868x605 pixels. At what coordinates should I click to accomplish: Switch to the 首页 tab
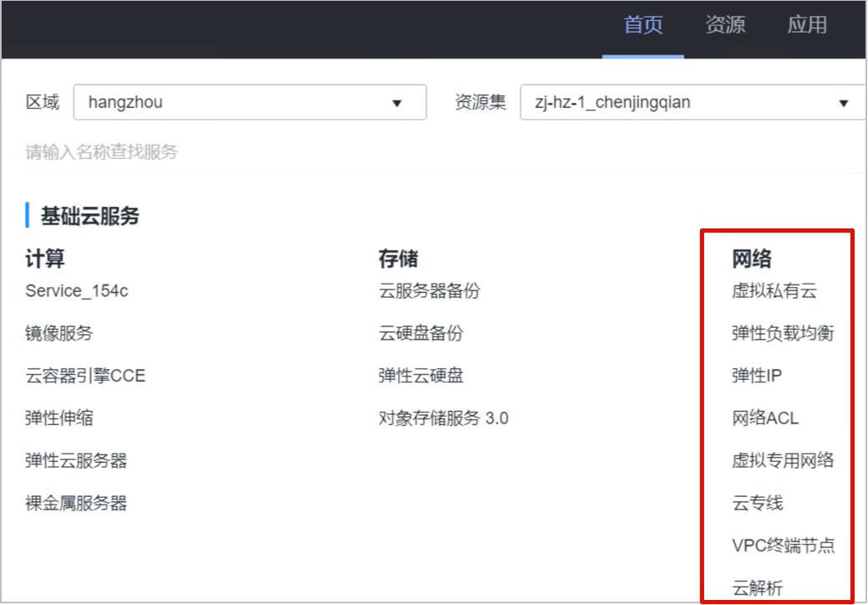point(643,25)
